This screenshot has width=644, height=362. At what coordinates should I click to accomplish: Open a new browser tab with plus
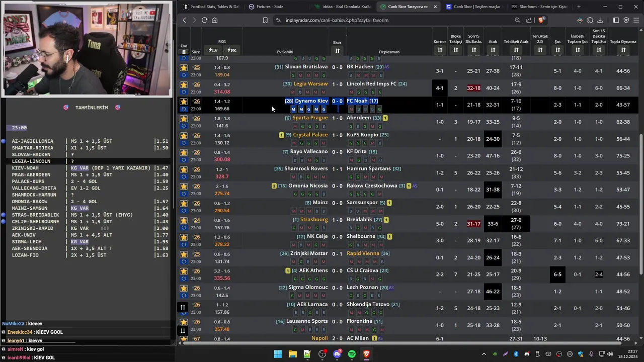(579, 7)
